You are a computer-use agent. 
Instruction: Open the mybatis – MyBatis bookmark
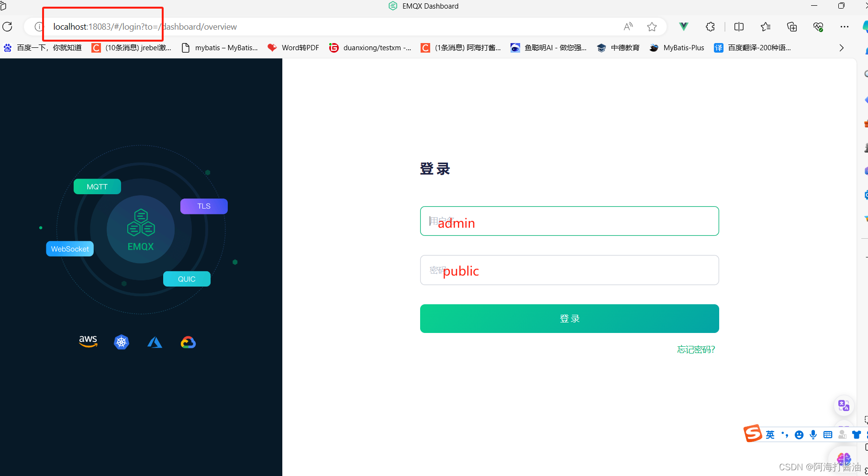(x=220, y=48)
